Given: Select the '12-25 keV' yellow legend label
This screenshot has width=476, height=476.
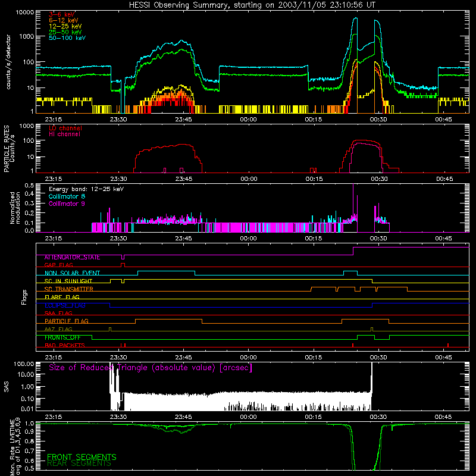Looking at the screenshot, I should [65, 26].
